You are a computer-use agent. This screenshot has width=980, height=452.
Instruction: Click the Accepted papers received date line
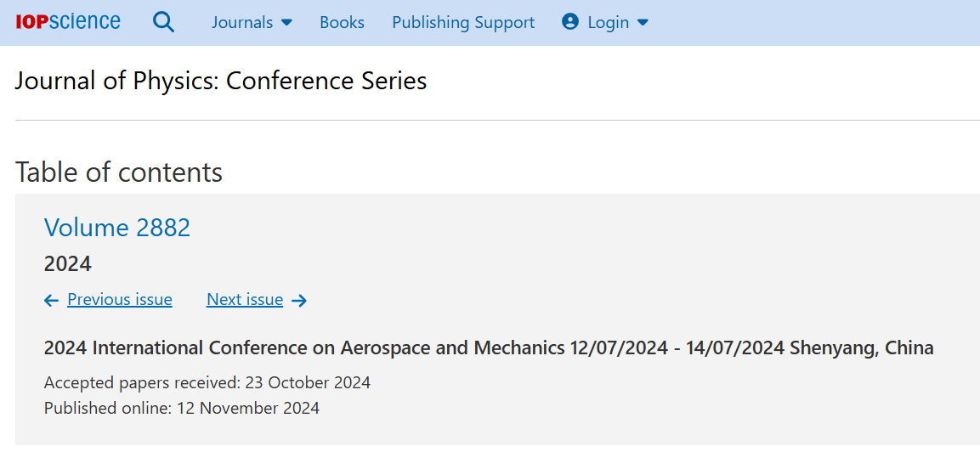point(207,382)
